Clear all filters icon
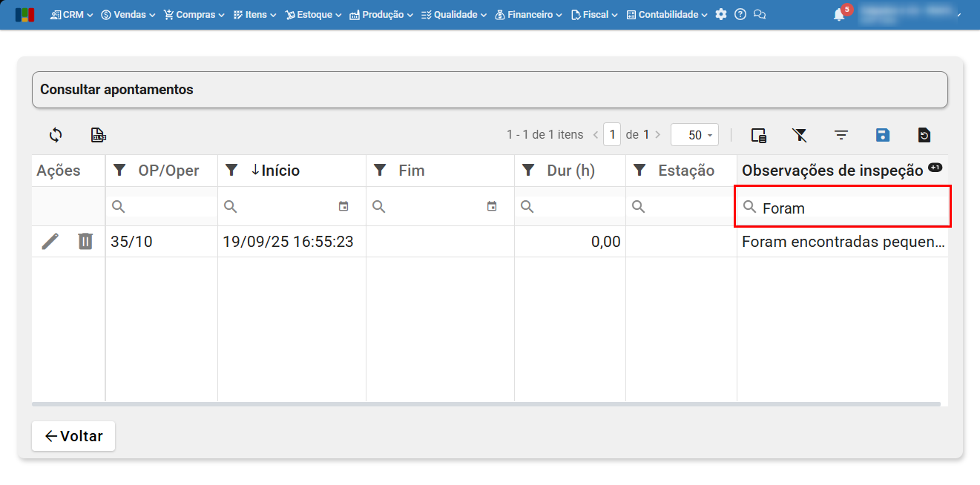Screen dimensions: 980x485 [799, 135]
